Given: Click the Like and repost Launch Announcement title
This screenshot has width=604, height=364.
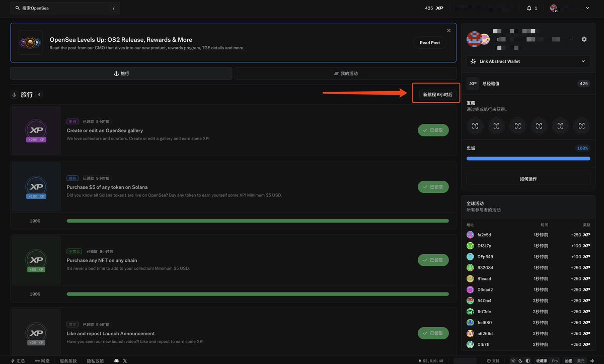Looking at the screenshot, I should (111, 333).
